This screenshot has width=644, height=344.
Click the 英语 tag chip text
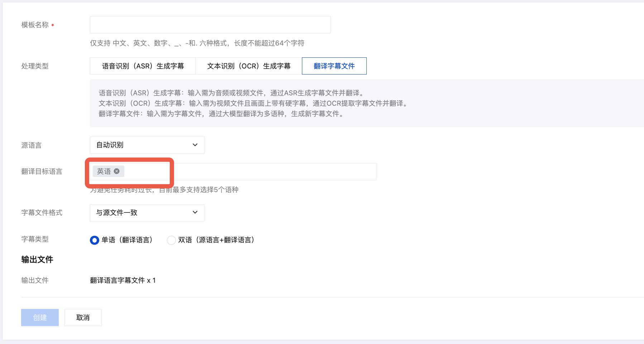point(104,171)
